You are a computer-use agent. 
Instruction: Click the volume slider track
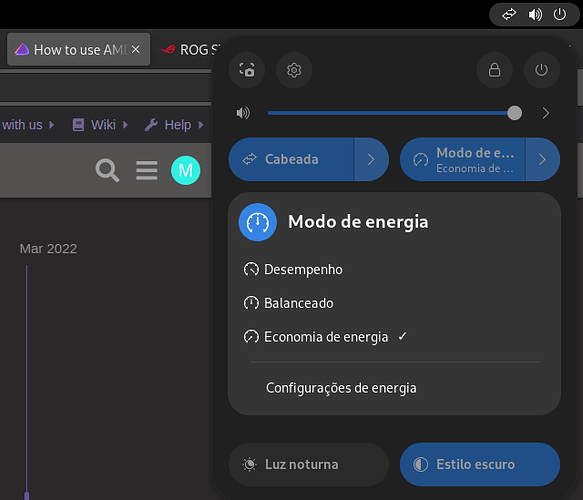pyautogui.click(x=390, y=113)
